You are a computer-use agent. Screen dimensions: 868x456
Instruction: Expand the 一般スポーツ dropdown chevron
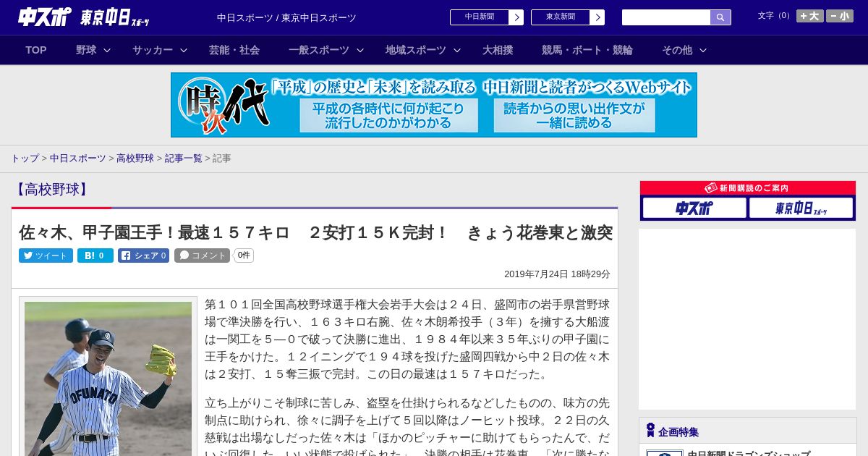(x=360, y=50)
